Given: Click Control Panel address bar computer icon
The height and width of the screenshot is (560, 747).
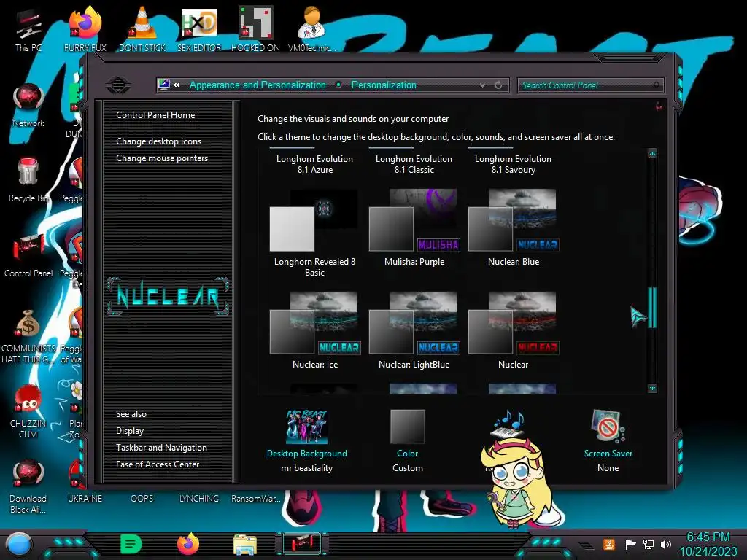Looking at the screenshot, I should pyautogui.click(x=164, y=85).
